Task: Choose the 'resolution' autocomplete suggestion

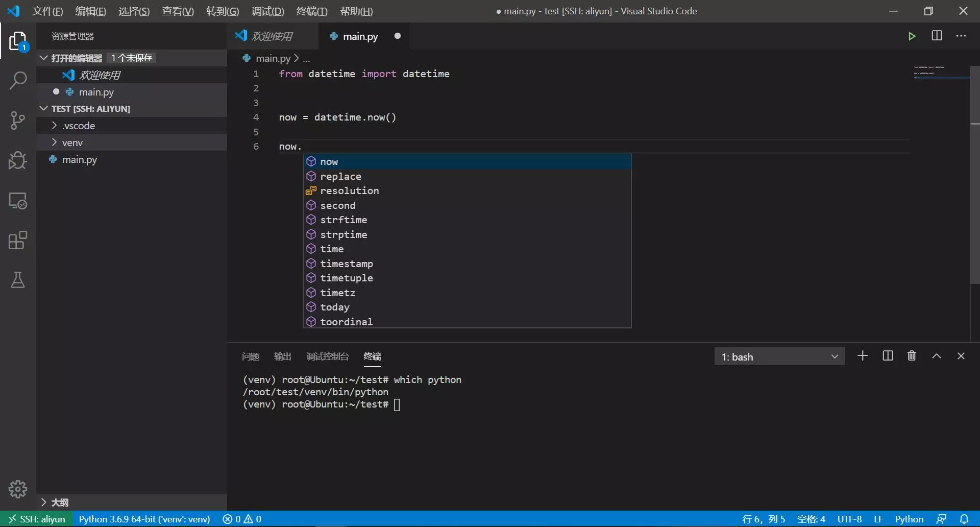Action: click(x=467, y=190)
